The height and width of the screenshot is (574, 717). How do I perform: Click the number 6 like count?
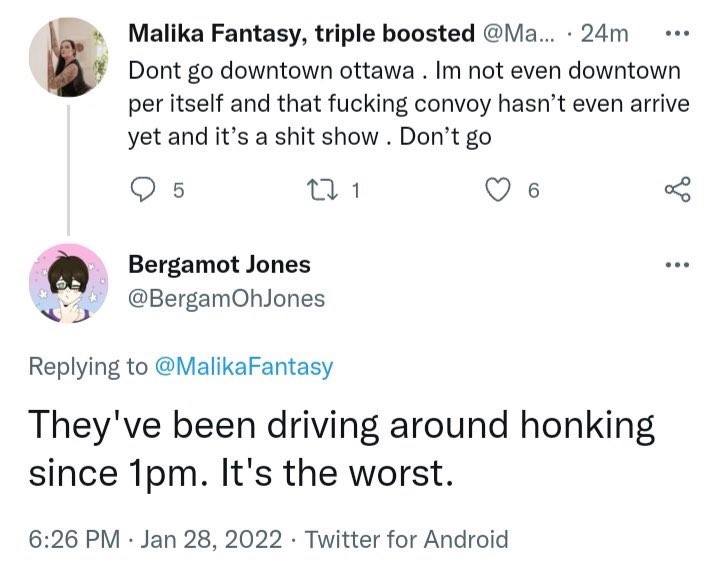(533, 191)
